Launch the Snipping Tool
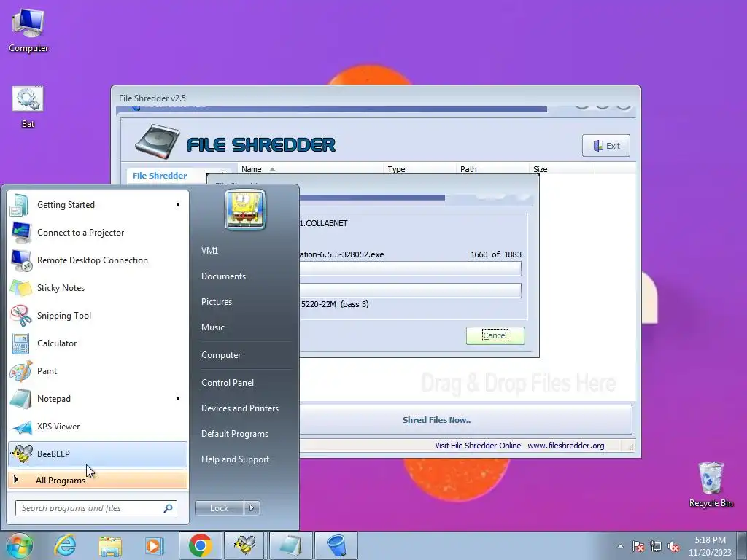This screenshot has height=560, width=747. [x=98, y=315]
